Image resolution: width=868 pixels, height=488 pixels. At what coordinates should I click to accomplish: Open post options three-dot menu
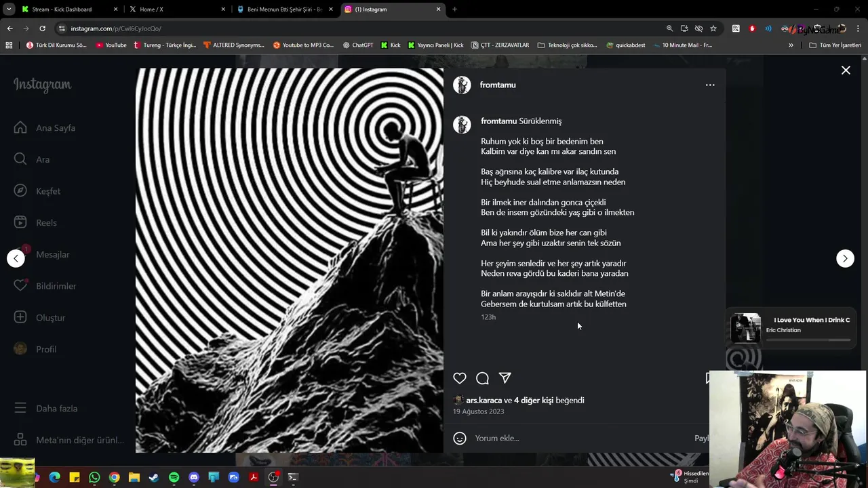710,85
